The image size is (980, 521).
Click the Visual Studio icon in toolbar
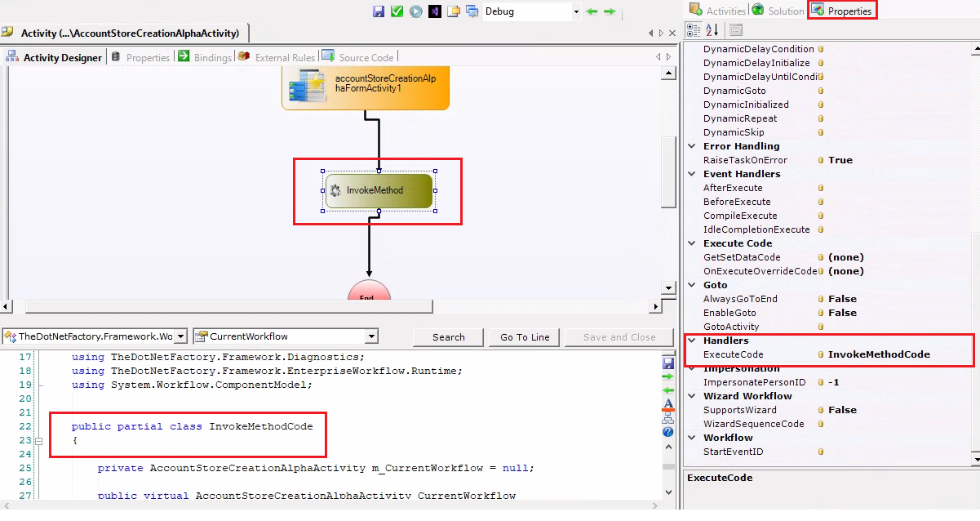(435, 11)
